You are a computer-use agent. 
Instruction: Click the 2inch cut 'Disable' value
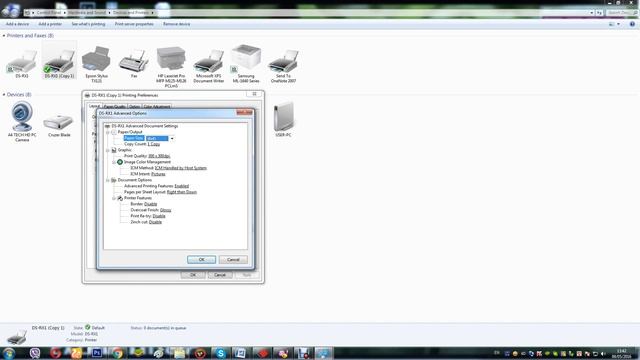pos(155,222)
